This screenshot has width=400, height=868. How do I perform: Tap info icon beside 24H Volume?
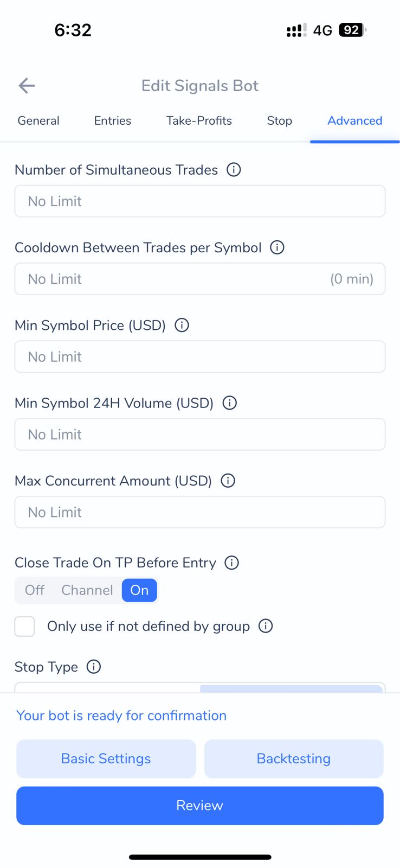pos(230,403)
